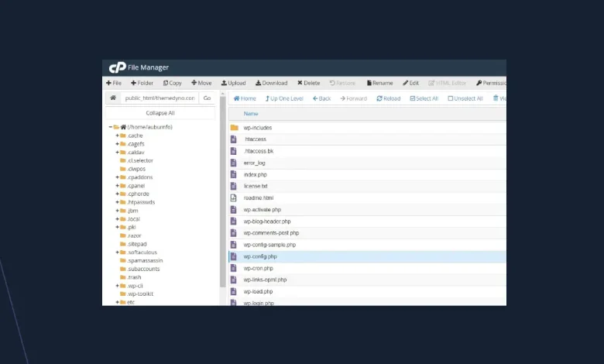Open the Upload tool
604x364 pixels.
tap(233, 83)
